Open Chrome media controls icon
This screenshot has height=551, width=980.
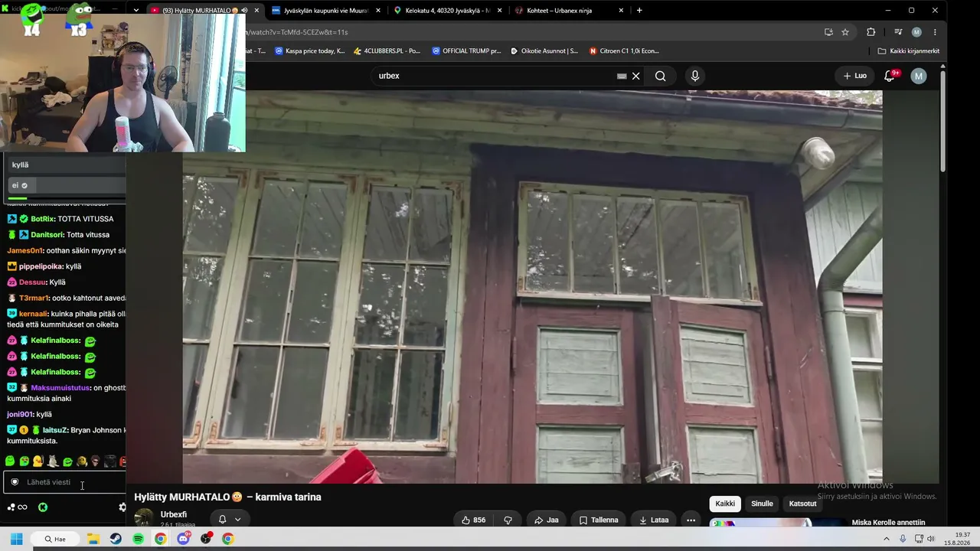pos(898,32)
